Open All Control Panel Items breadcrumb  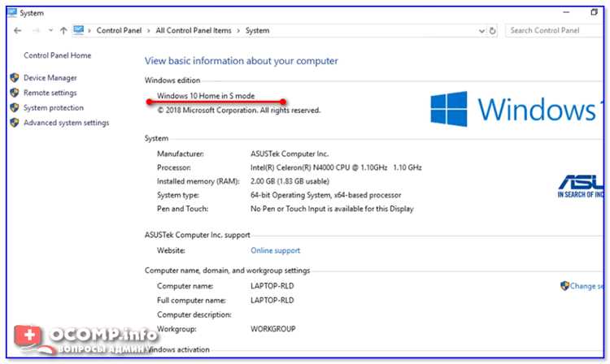pyautogui.click(x=194, y=30)
